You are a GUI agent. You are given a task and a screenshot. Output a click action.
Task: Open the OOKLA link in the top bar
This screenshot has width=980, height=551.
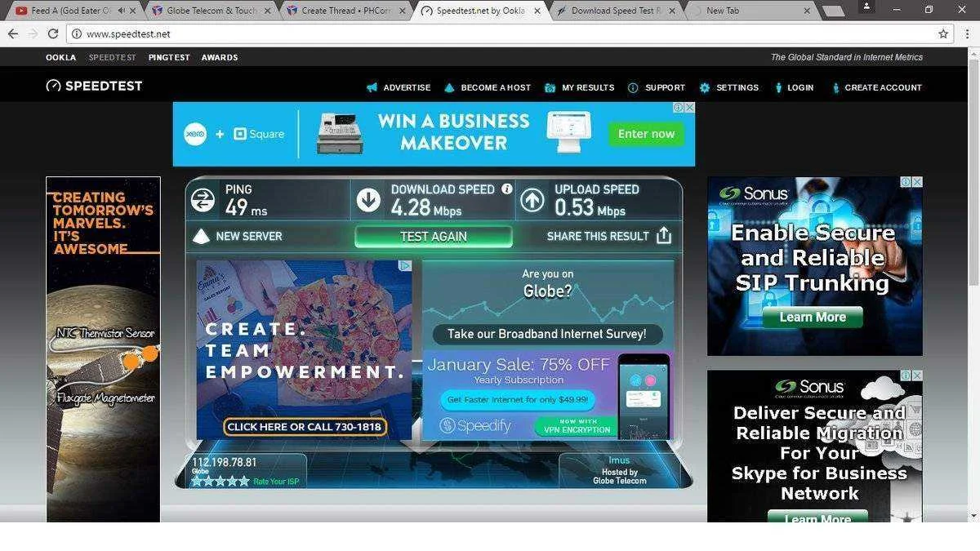(x=60, y=58)
